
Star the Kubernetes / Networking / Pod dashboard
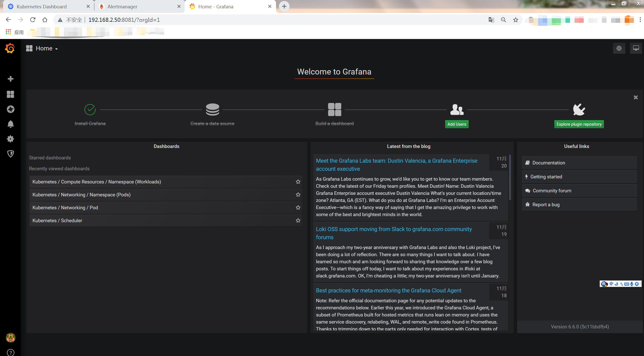point(298,208)
